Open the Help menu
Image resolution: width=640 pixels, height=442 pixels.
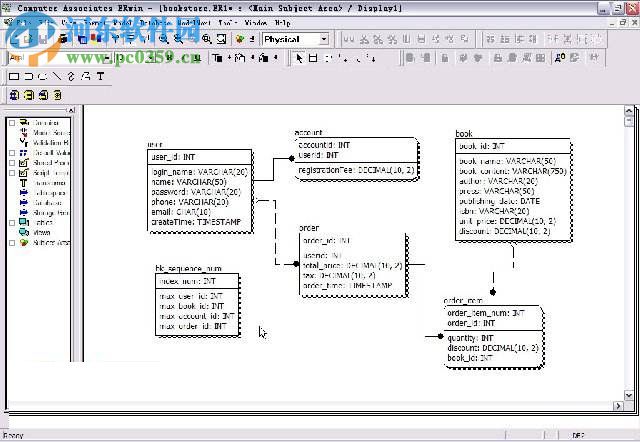pyautogui.click(x=283, y=21)
